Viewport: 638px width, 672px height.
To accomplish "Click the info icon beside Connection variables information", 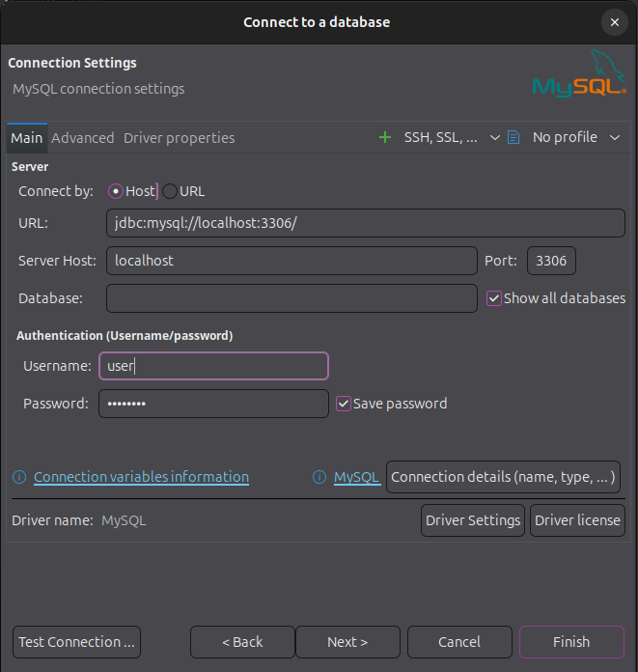I will (19, 477).
